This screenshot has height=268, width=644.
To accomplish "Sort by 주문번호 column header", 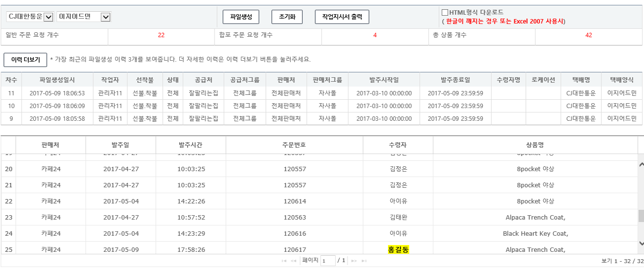I will 294,145.
